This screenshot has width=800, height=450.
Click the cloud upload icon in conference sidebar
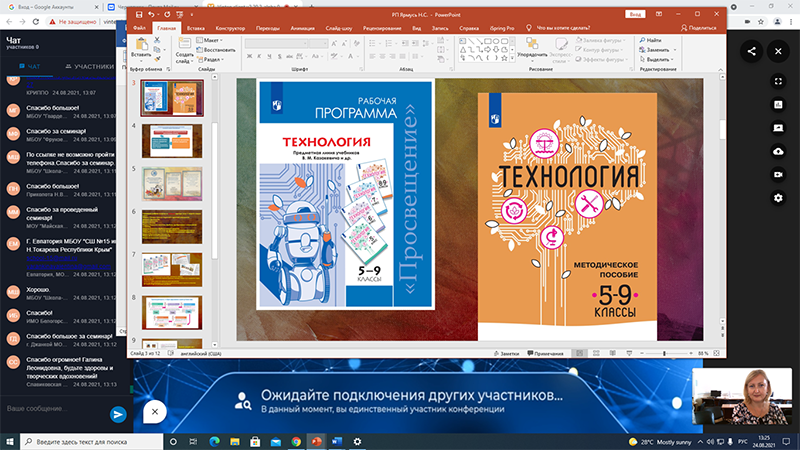(778, 151)
